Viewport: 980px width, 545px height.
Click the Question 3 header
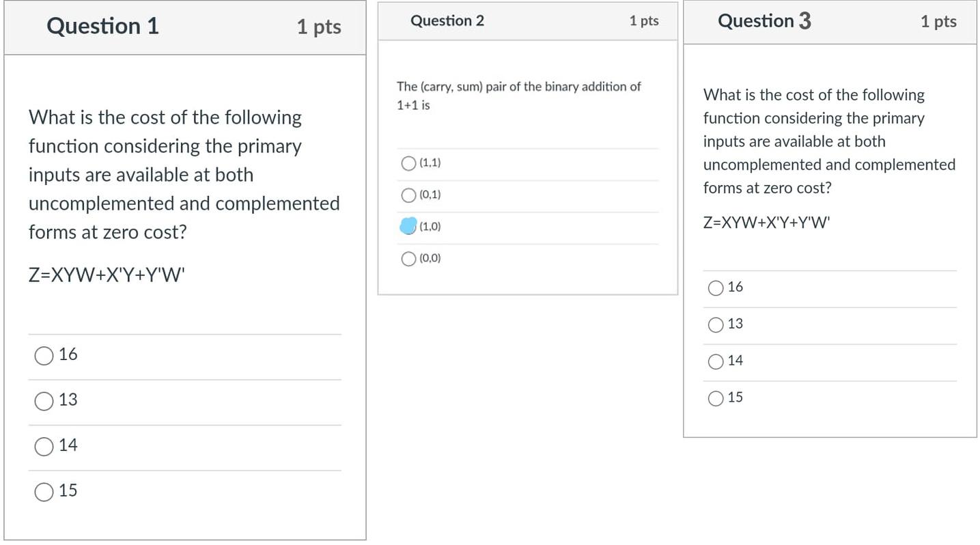click(x=764, y=20)
